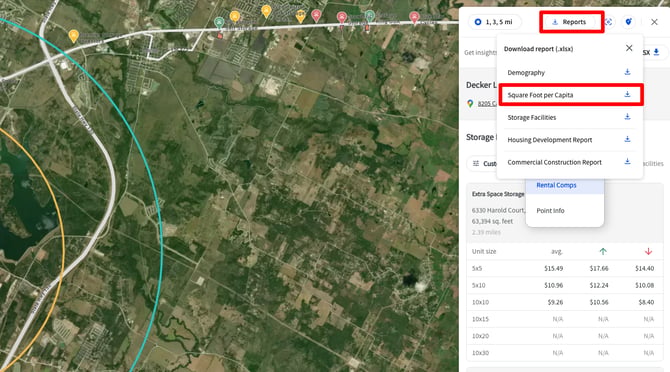Download the Housing Development Report
670x372 pixels.
(x=627, y=139)
